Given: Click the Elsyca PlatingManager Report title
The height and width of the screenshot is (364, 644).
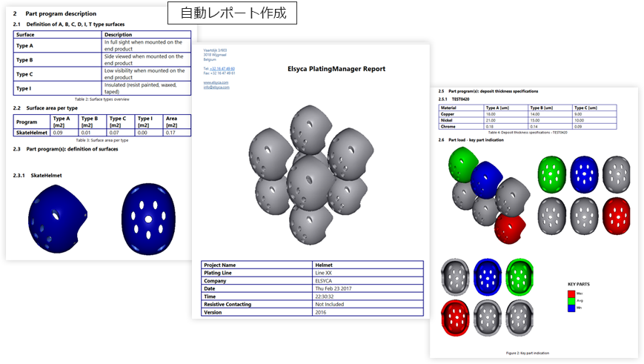Looking at the screenshot, I should coord(336,69).
